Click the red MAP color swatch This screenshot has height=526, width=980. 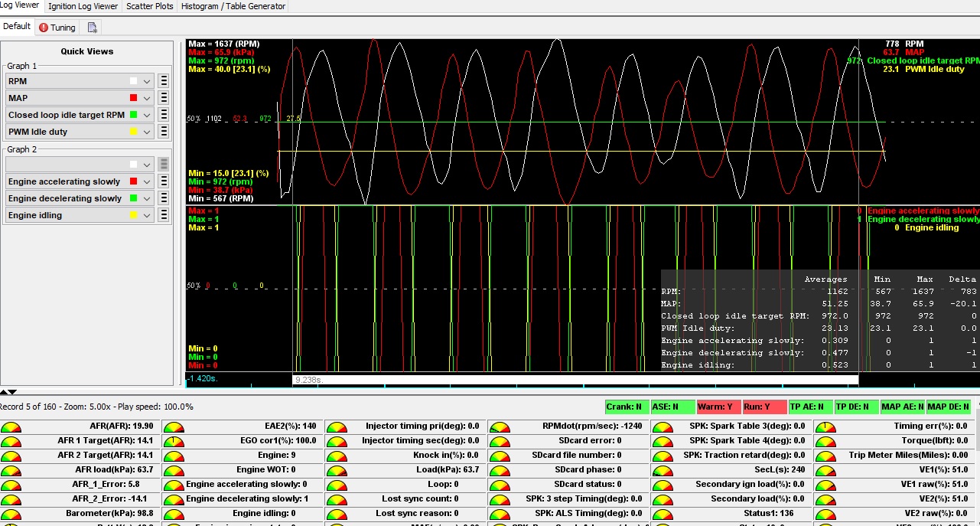(x=133, y=98)
